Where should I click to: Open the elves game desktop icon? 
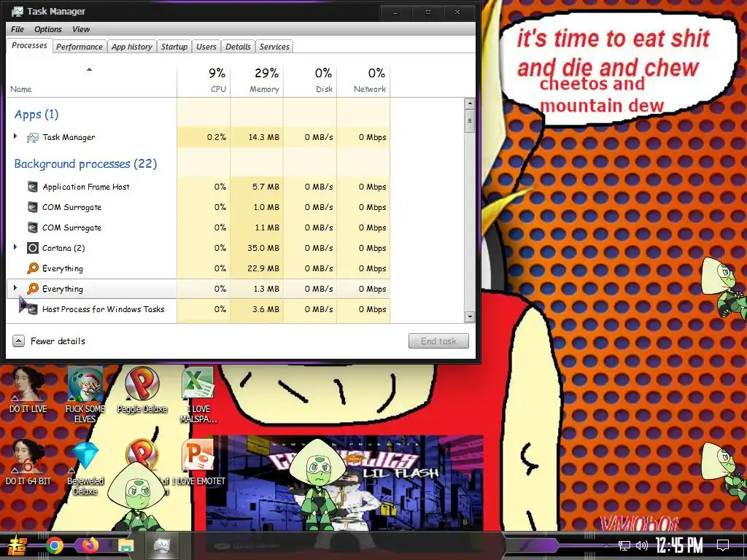pos(85,394)
